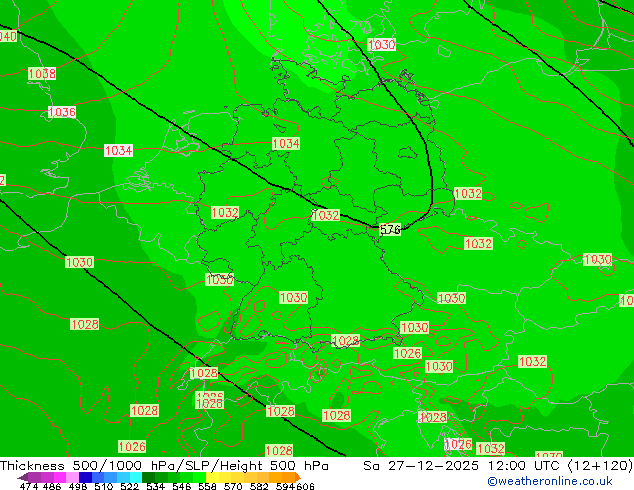Click the legend value 510
Screen dimensions: 634x490
click(104, 486)
